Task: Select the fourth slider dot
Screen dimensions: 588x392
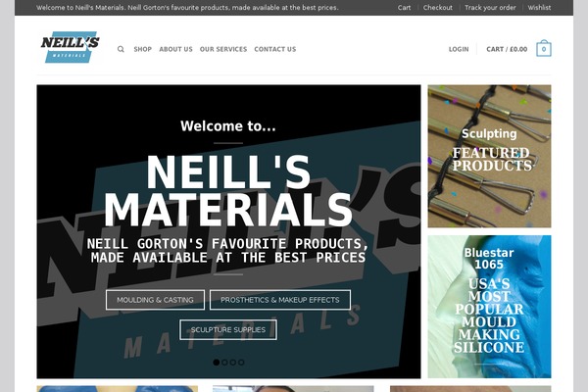Action: [x=241, y=363]
